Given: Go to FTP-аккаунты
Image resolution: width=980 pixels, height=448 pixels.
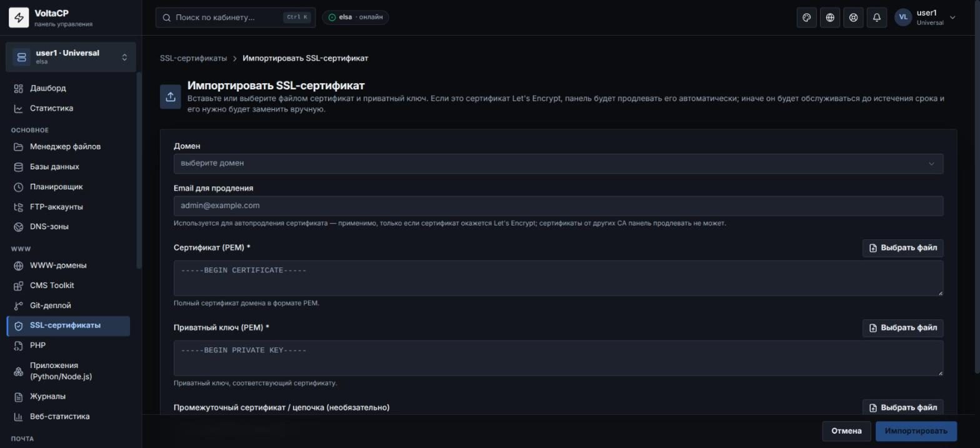Looking at the screenshot, I should (68, 207).
